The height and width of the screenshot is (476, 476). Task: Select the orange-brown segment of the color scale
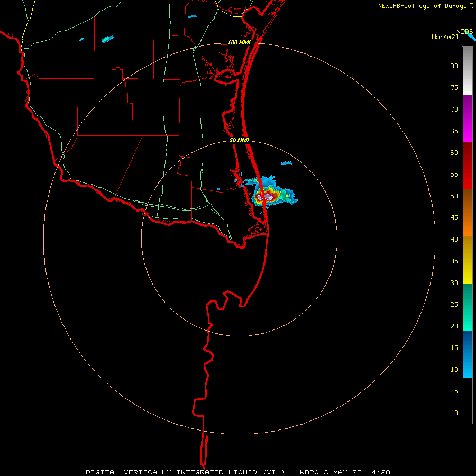(x=467, y=213)
